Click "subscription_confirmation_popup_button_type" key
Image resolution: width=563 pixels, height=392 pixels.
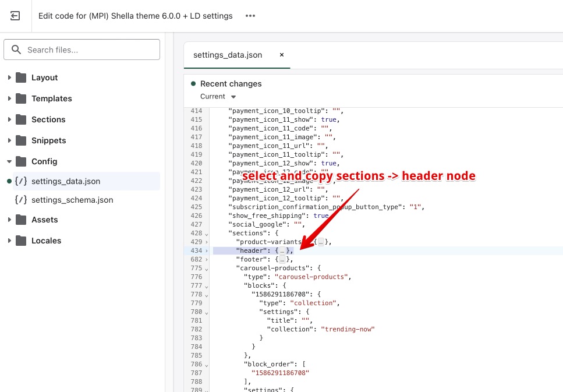coord(315,207)
